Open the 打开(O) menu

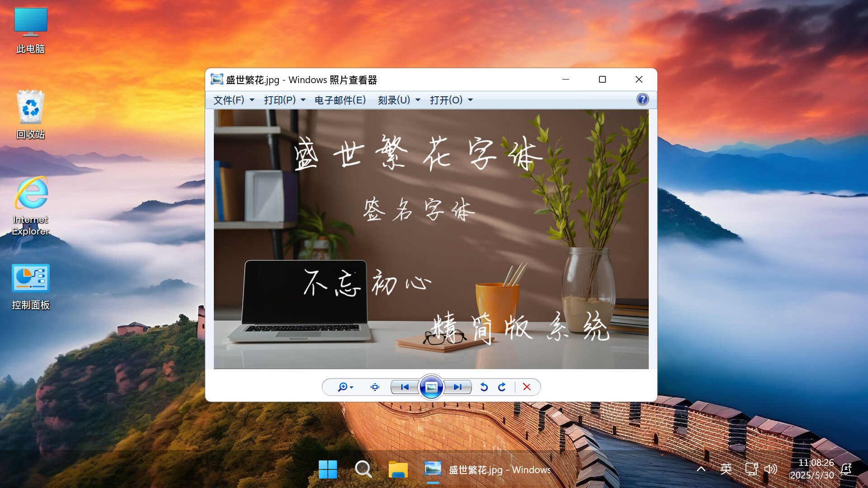tap(451, 100)
